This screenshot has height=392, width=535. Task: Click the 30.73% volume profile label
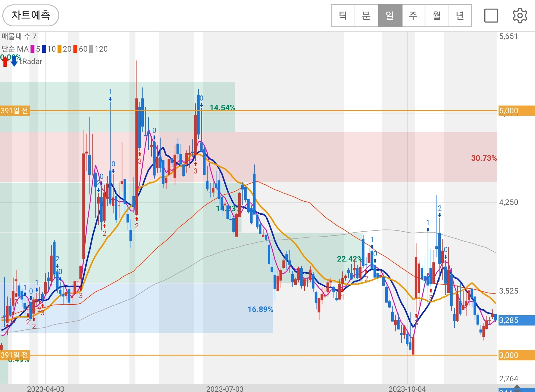[x=484, y=158]
